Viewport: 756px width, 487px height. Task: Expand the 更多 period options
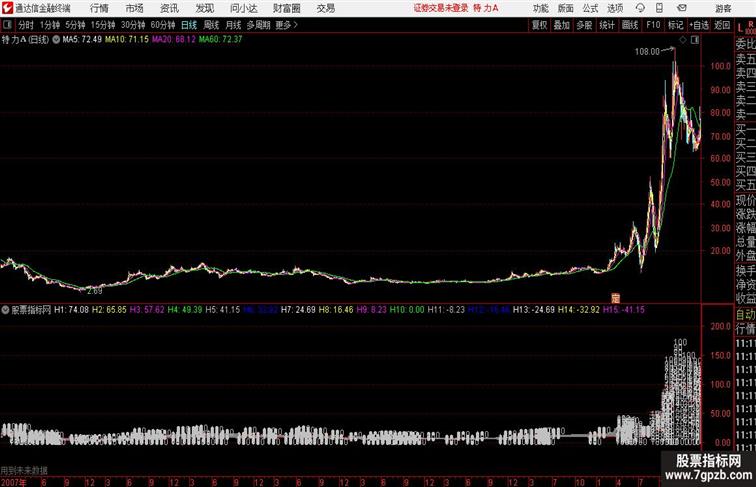click(x=286, y=25)
